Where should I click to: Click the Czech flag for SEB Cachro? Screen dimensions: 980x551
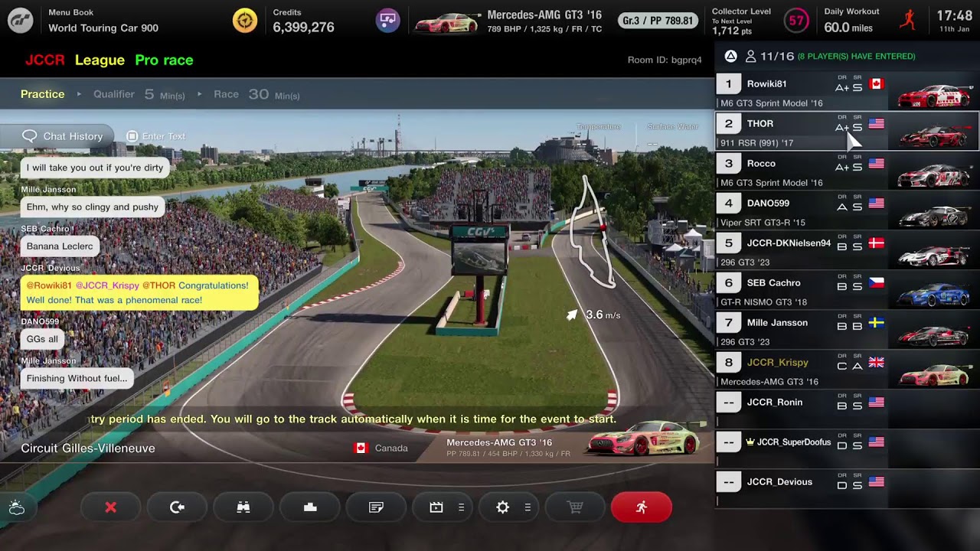pyautogui.click(x=877, y=282)
